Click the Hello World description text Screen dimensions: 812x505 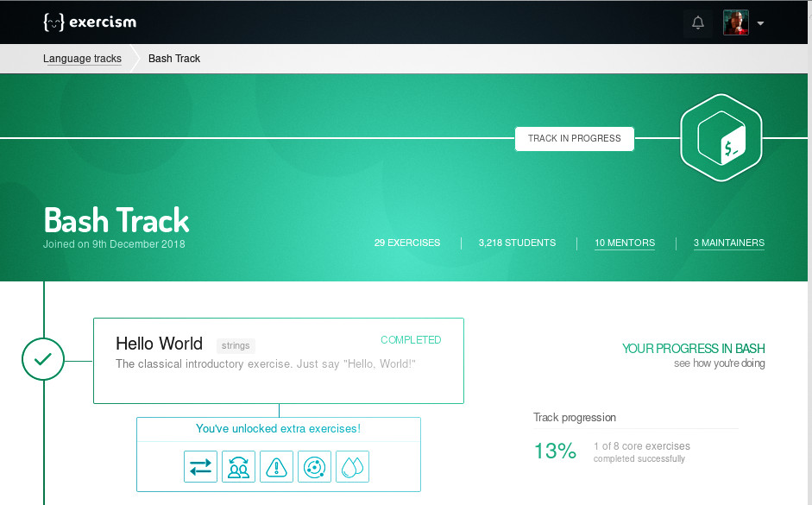(266, 364)
